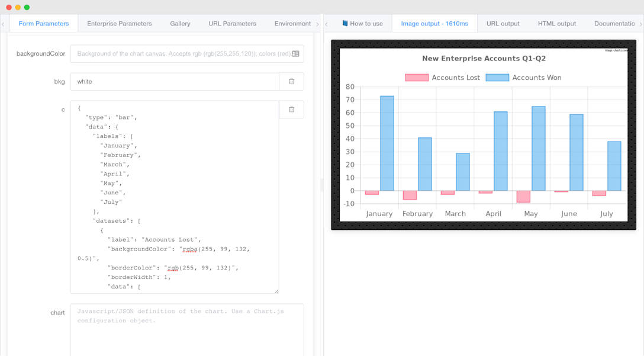Viewport: 644px width, 356px height.
Task: Delete the bkg parameter with trash icon
Action: 291,82
